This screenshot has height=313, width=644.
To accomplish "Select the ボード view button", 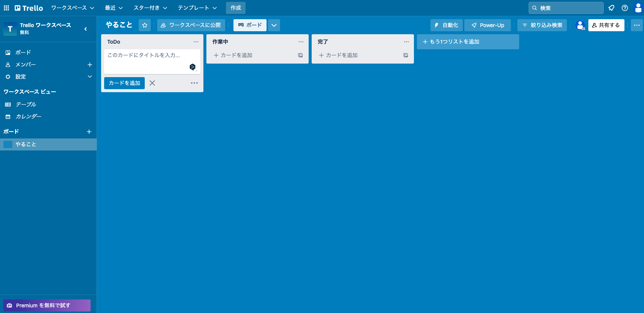I will [250, 25].
